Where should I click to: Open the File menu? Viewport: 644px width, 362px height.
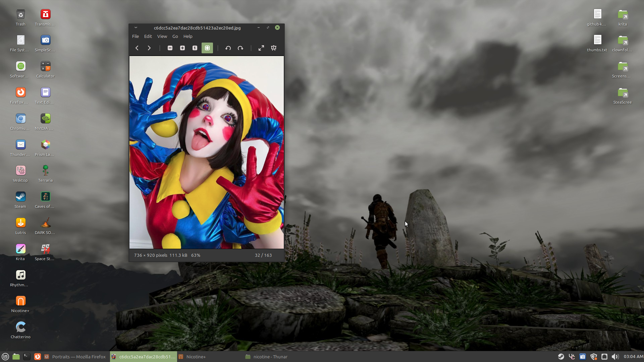(x=136, y=36)
